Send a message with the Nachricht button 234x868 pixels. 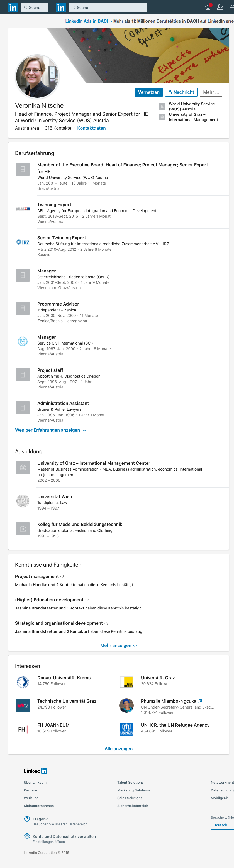(x=181, y=92)
